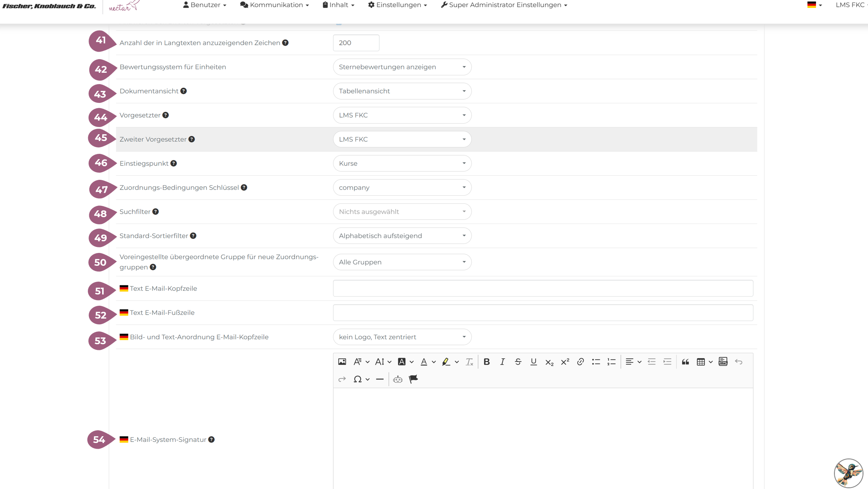Click the hummingbird assistant button
The width and height of the screenshot is (868, 489).
[x=848, y=473]
